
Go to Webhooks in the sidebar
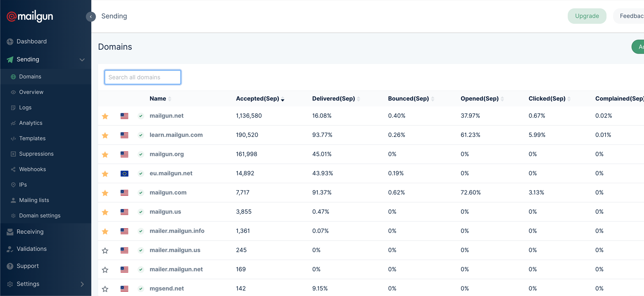click(x=32, y=170)
